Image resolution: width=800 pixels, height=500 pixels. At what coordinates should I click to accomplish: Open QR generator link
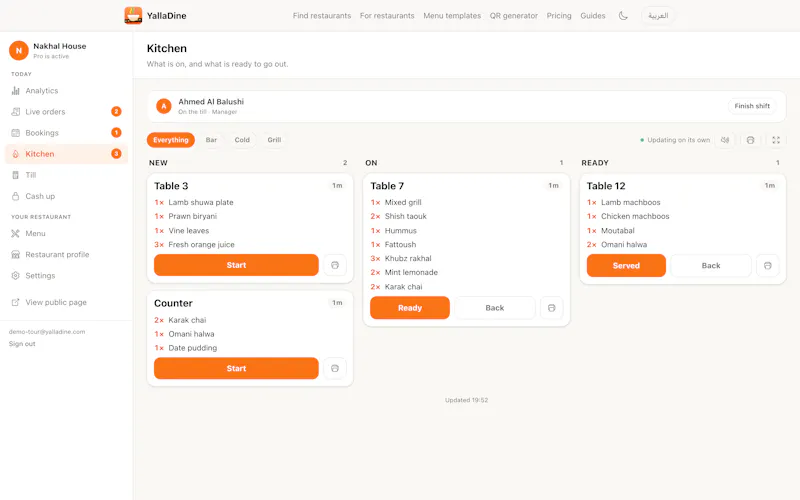pyautogui.click(x=514, y=16)
